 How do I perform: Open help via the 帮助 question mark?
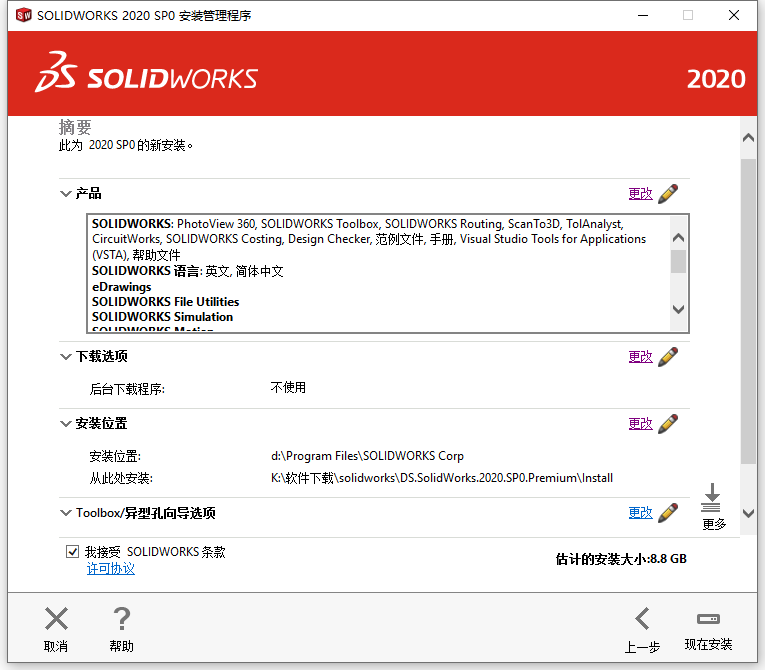(121, 619)
